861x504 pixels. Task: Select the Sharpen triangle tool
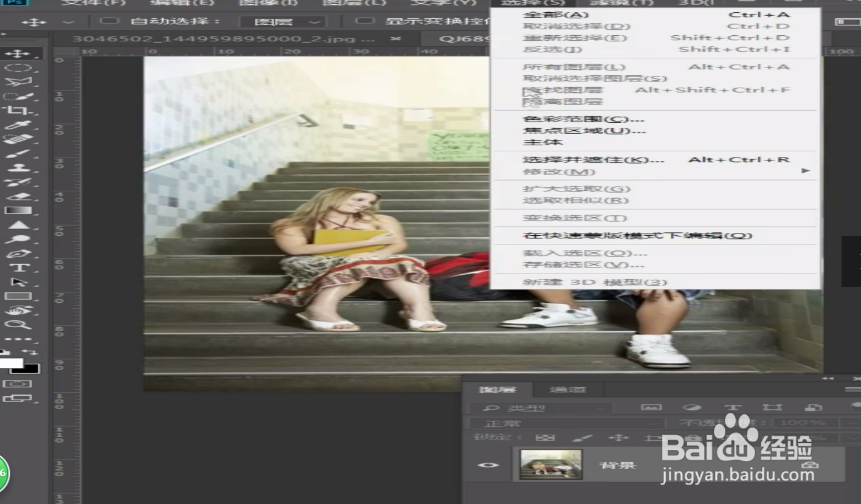(x=18, y=225)
